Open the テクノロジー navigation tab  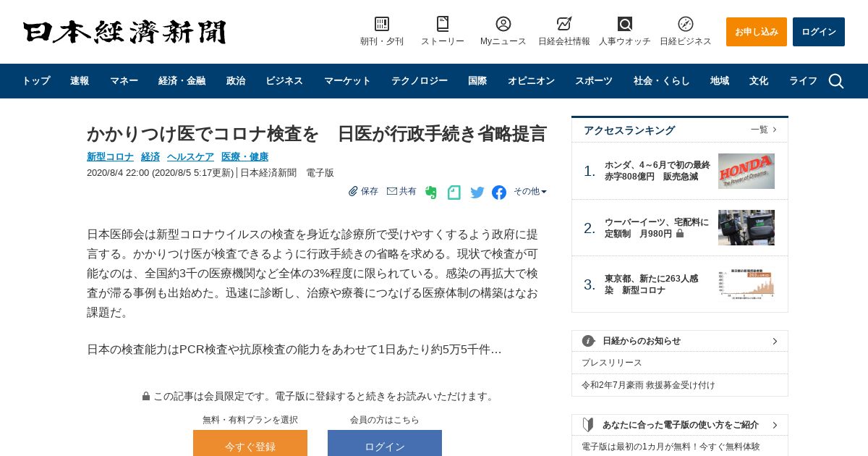[420, 81]
